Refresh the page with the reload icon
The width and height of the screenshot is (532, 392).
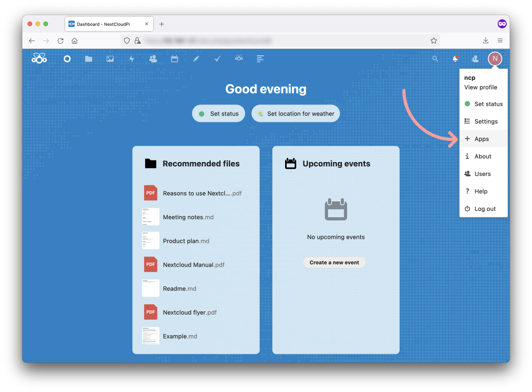[x=60, y=41]
